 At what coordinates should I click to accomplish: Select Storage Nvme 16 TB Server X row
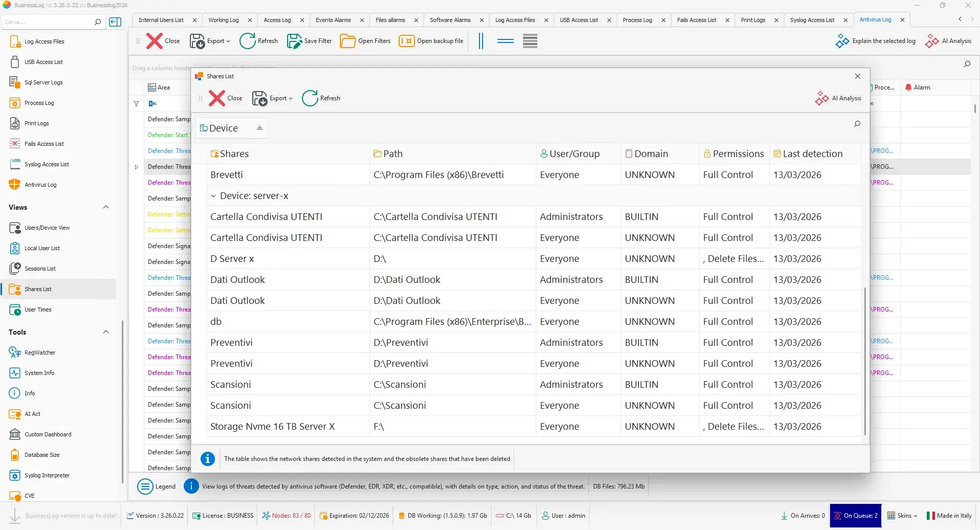(534, 427)
